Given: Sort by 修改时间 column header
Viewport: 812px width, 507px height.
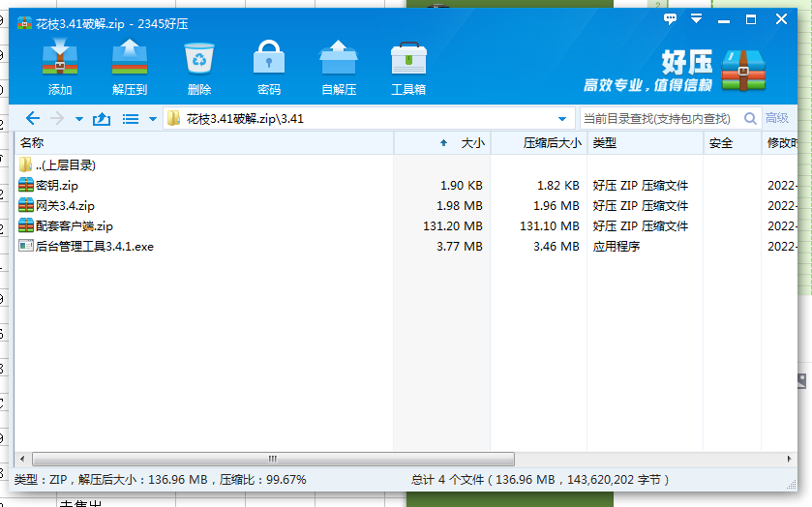Looking at the screenshot, I should click(x=779, y=143).
